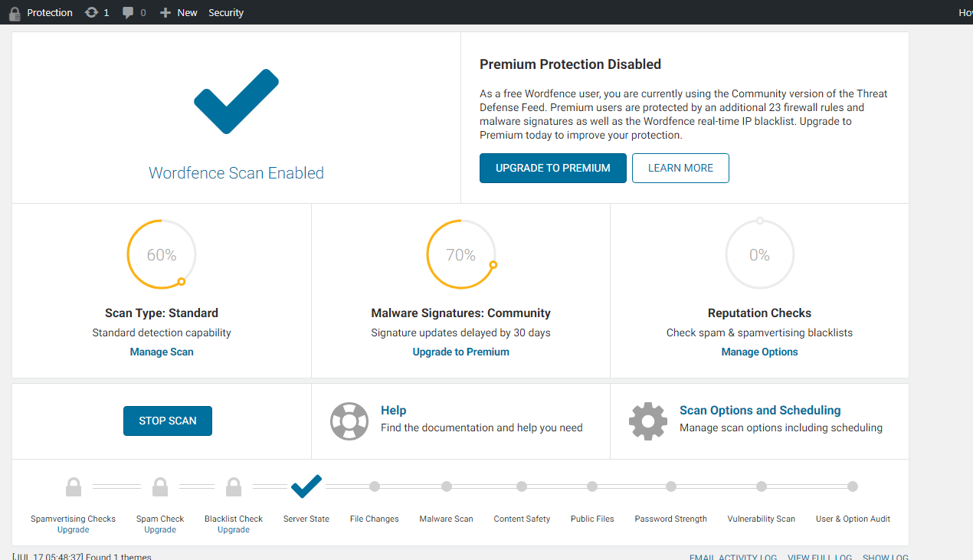Click the Spamvertising Checks lock icon

[x=74, y=486]
